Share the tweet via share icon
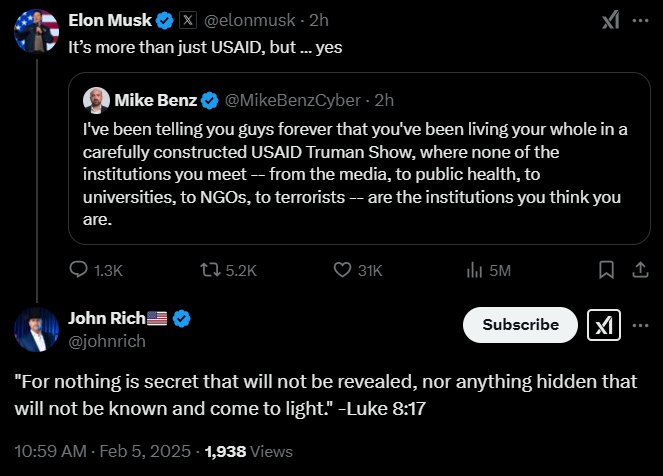This screenshot has height=476, width=663. tap(639, 269)
